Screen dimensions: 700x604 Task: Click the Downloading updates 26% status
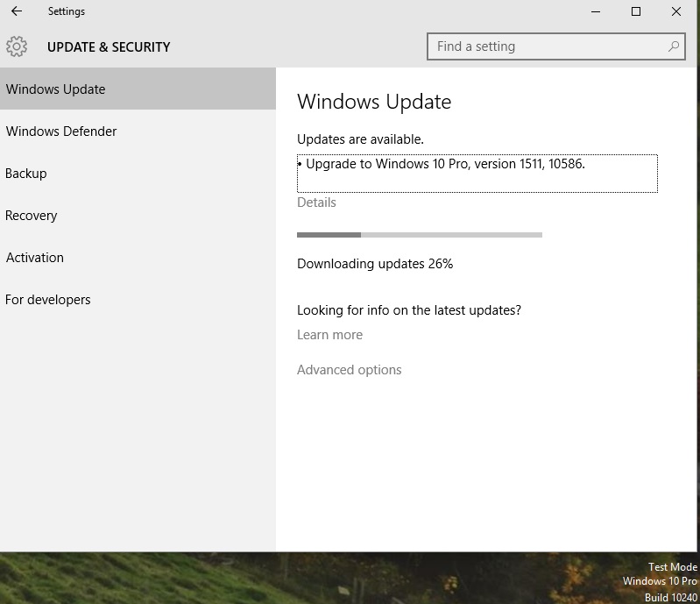(375, 264)
